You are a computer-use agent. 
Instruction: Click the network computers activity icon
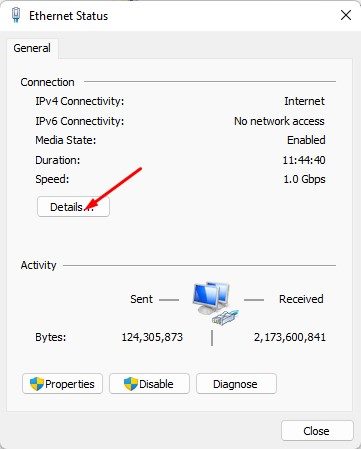[x=216, y=303]
